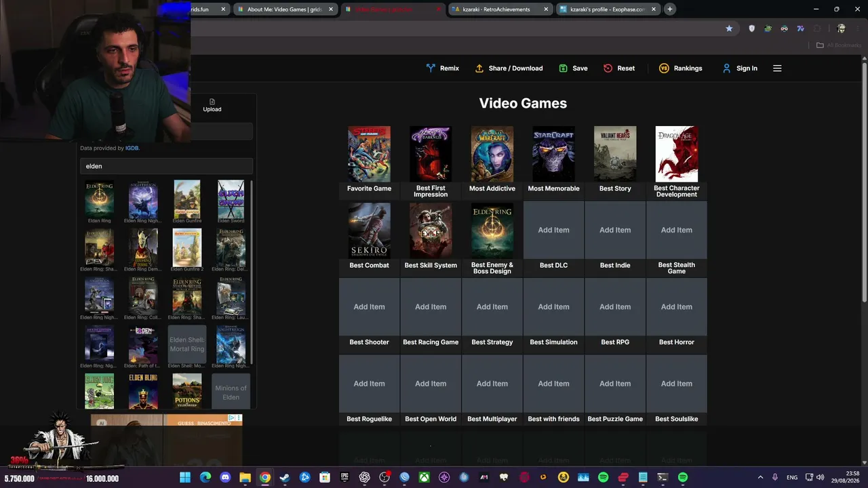Add an item to Best Simulation
The image size is (868, 488).
(553, 307)
